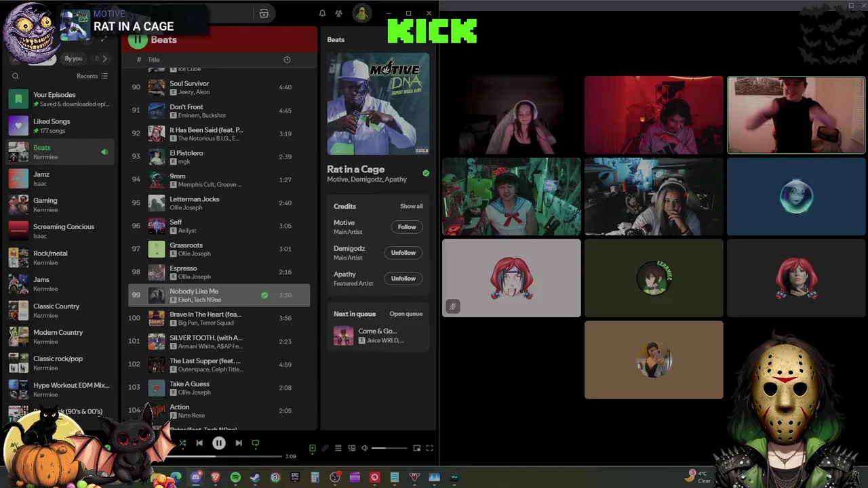Unfollow the artist Apathy

(403, 279)
